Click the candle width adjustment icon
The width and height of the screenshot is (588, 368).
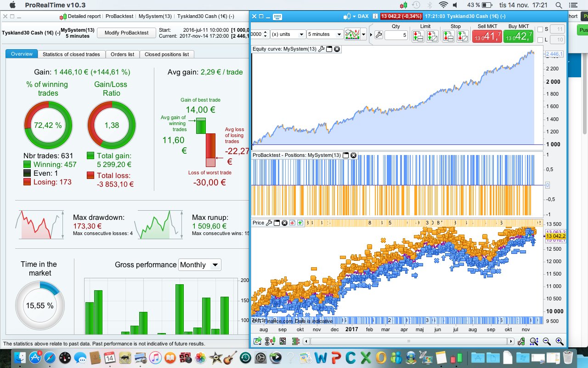(x=521, y=341)
